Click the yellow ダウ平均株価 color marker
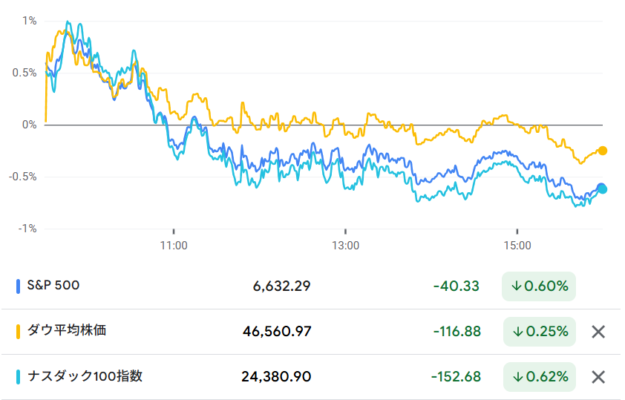Viewport: 625px width, 400px height. pyautogui.click(x=19, y=331)
